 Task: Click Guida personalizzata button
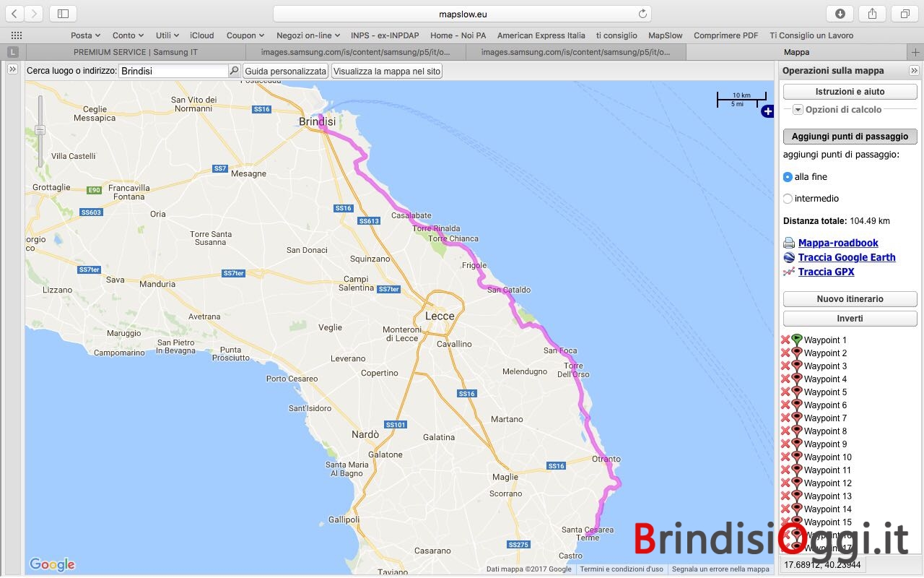(x=286, y=71)
